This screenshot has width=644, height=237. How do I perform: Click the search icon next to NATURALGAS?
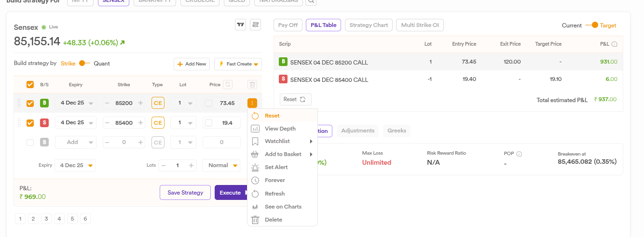312,1
